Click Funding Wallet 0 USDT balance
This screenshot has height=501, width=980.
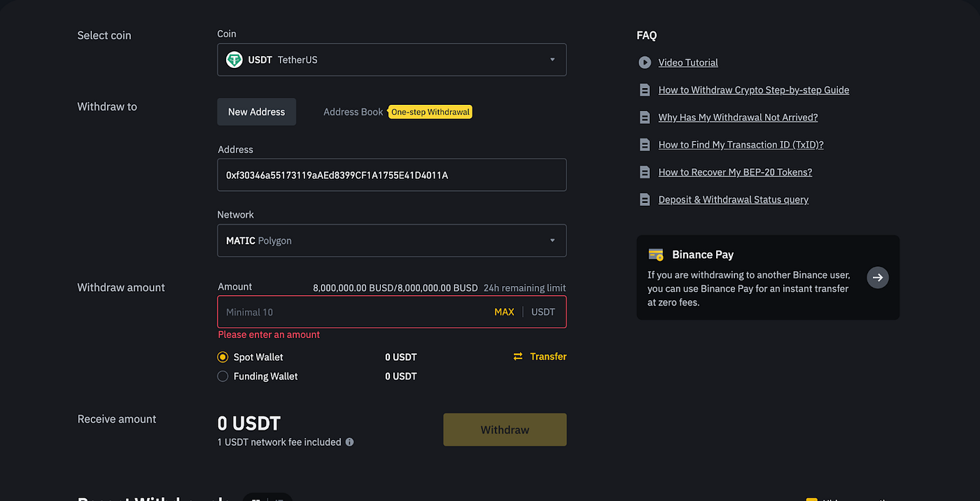[401, 376]
